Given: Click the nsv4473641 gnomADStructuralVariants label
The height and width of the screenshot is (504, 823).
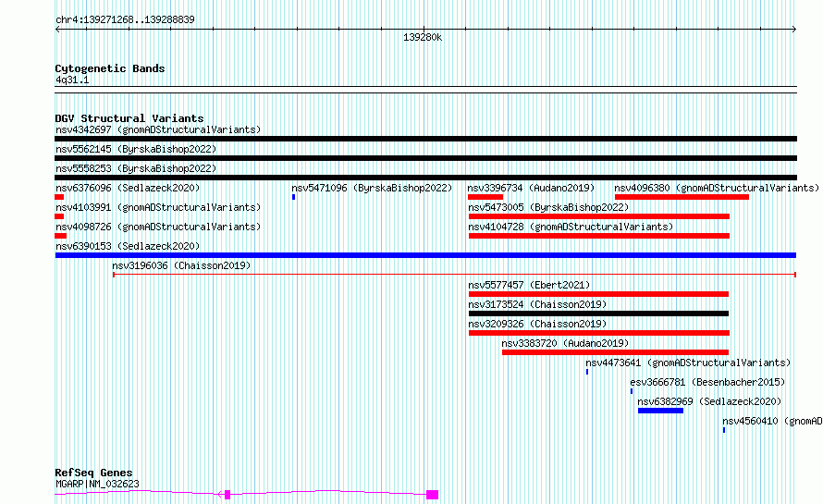Looking at the screenshot, I should point(688,363).
